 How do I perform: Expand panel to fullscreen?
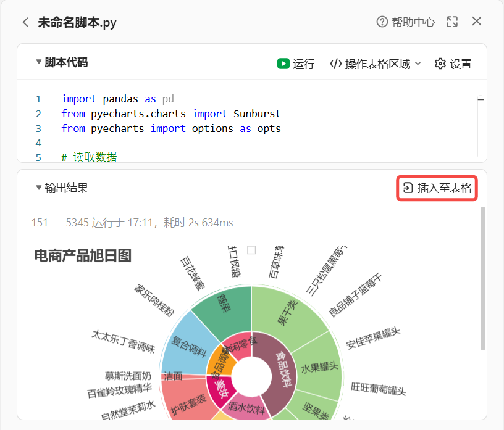tap(452, 22)
